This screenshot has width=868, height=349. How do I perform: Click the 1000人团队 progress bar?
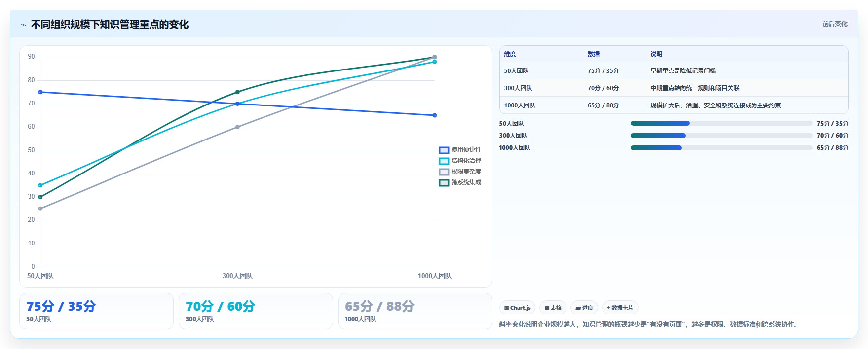(721, 148)
